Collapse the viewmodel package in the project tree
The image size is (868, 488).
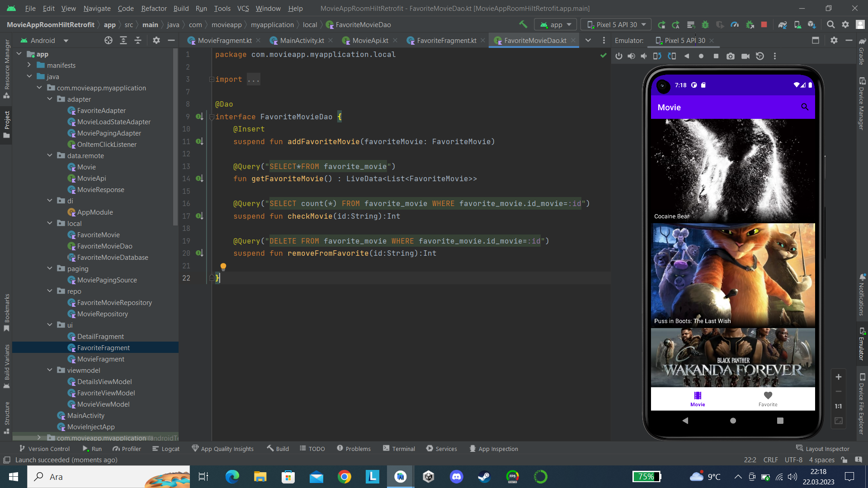[50, 370]
